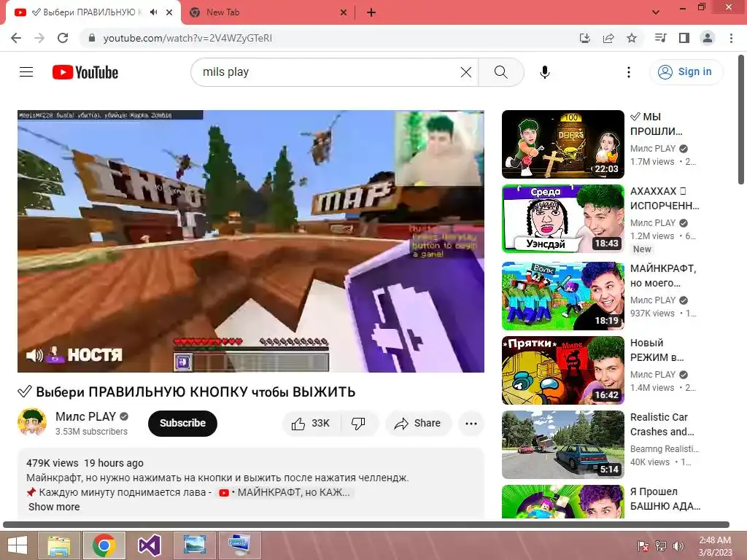Viewport: 747px width, 560px height.
Task: Open video titled Я Прошел БАШНЮ АДА...
Action: point(665,499)
